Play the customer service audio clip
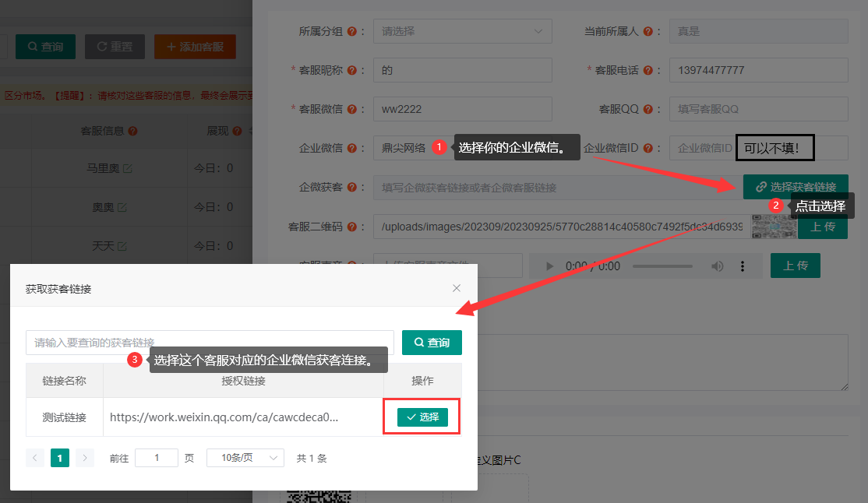 549,266
